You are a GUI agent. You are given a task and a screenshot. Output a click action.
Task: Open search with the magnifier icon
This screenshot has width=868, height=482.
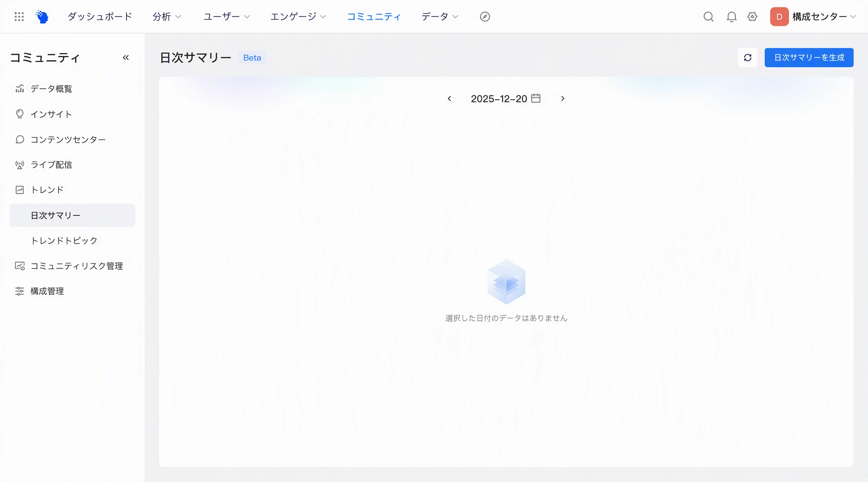coord(708,17)
